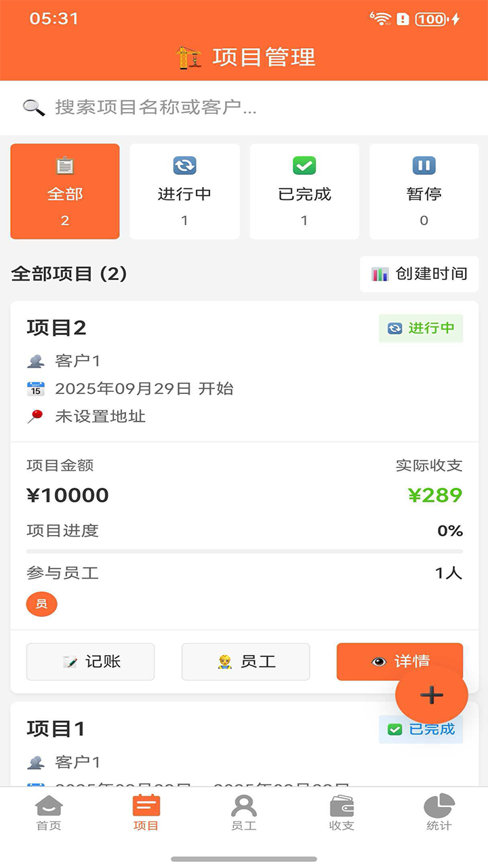This screenshot has width=488, height=868.
Task: Tap the crane icon in header
Action: click(x=188, y=58)
